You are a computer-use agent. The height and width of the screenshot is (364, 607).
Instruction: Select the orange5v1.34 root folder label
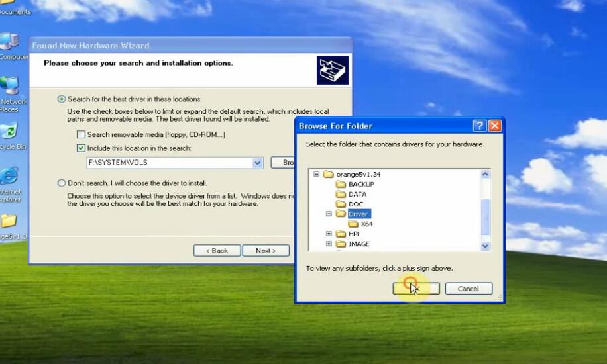[359, 175]
